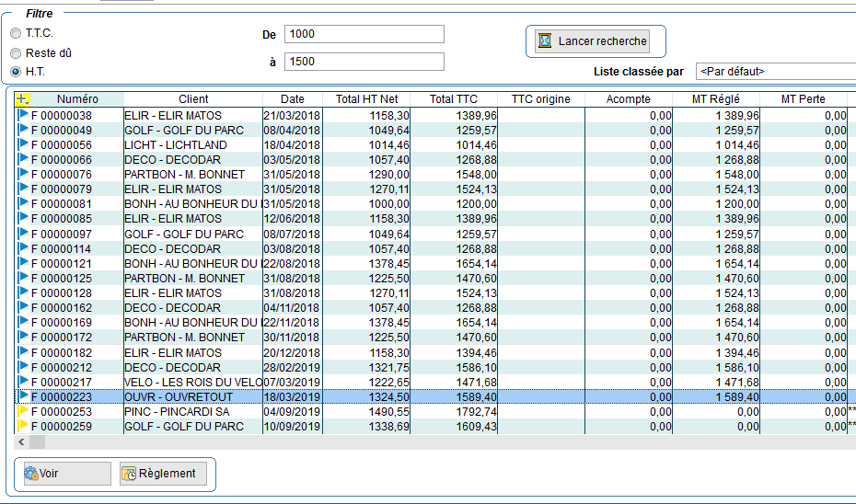Click hourglass icon on Lancer recherche button
The height and width of the screenshot is (504, 856).
tap(545, 40)
